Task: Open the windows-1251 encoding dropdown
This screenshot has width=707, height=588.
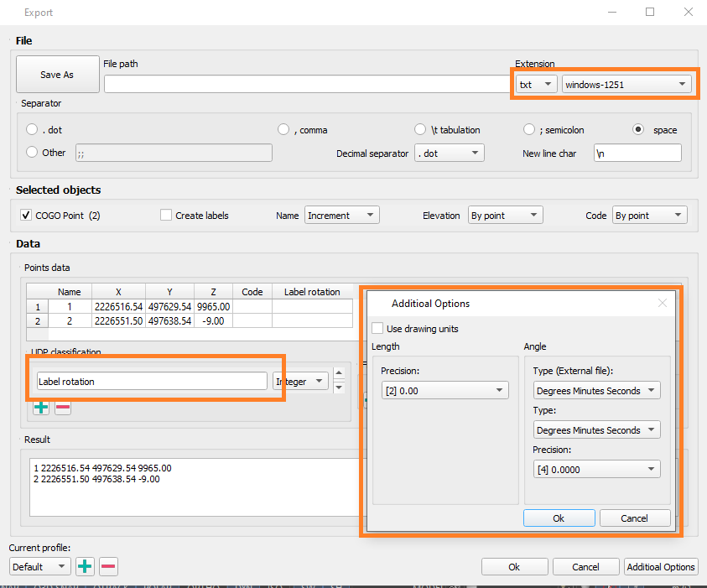Action: (x=626, y=85)
